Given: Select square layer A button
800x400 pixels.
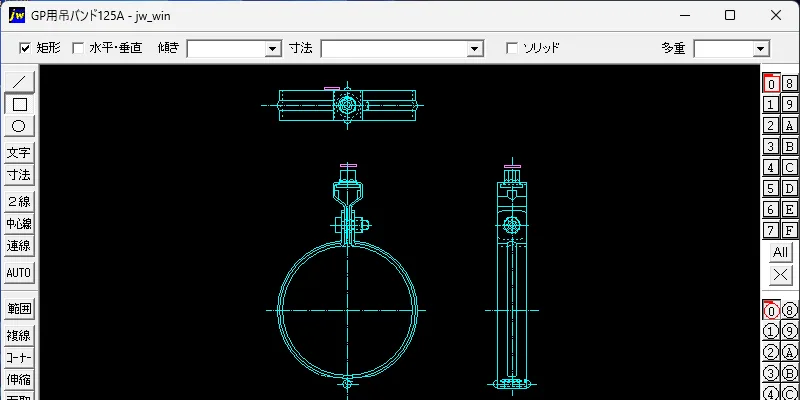Looking at the screenshot, I should (x=789, y=126).
